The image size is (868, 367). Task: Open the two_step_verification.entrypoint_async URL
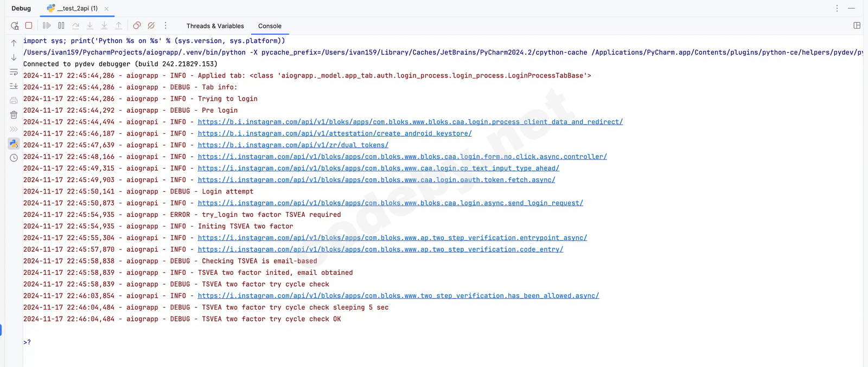click(392, 238)
